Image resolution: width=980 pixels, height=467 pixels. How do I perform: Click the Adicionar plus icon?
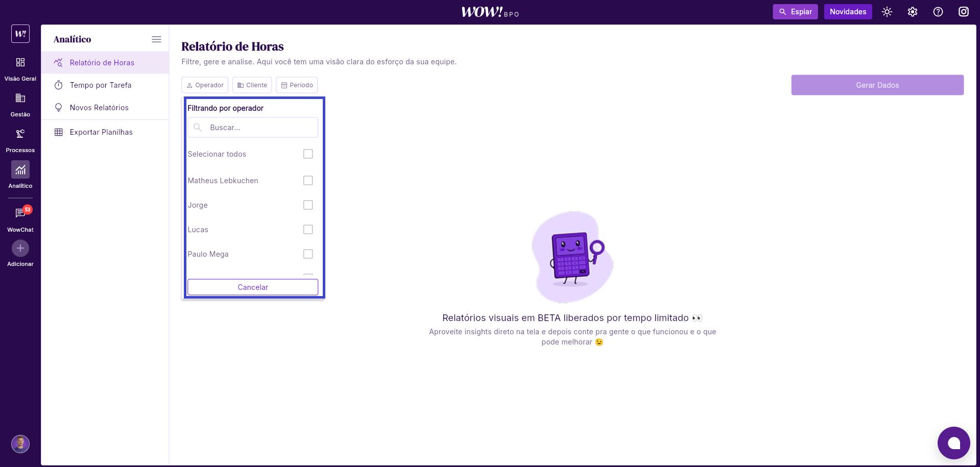tap(20, 249)
